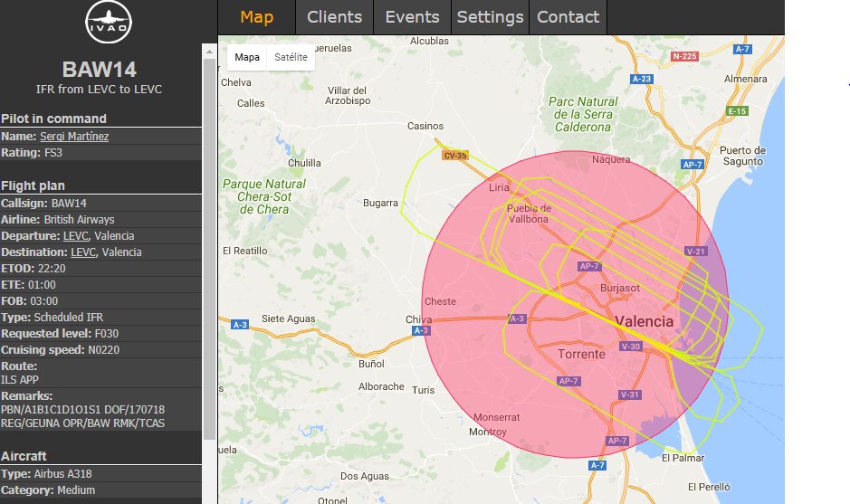Viewport: 850px width, 504px height.
Task: Click the El Palmar map label
Action: 683,458
